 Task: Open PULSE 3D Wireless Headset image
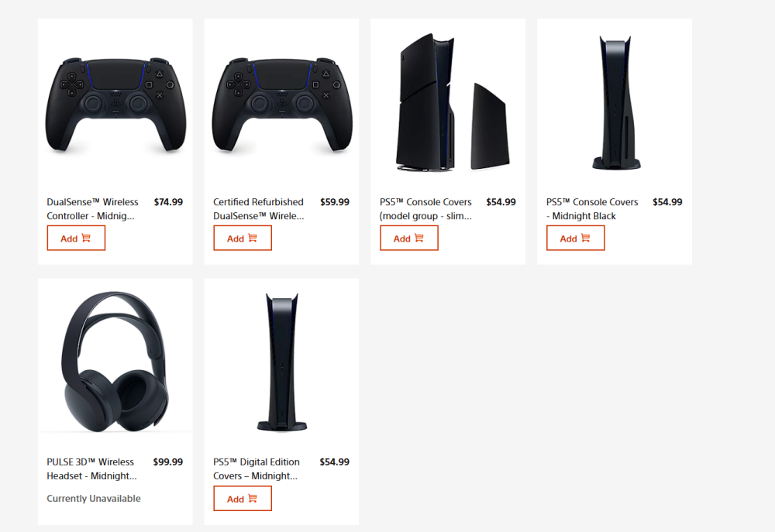click(x=115, y=362)
